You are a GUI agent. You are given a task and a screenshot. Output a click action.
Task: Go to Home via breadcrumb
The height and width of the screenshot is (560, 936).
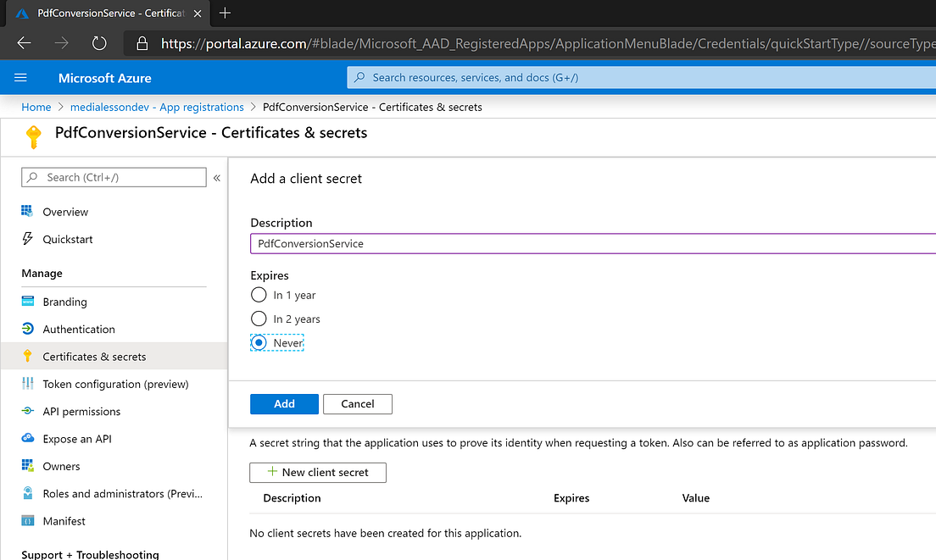click(x=36, y=107)
